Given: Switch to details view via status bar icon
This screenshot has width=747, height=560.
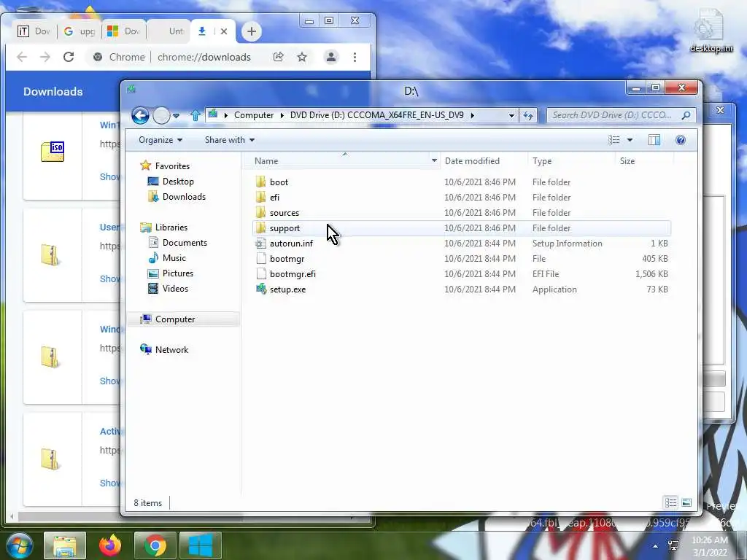Looking at the screenshot, I should [x=671, y=502].
